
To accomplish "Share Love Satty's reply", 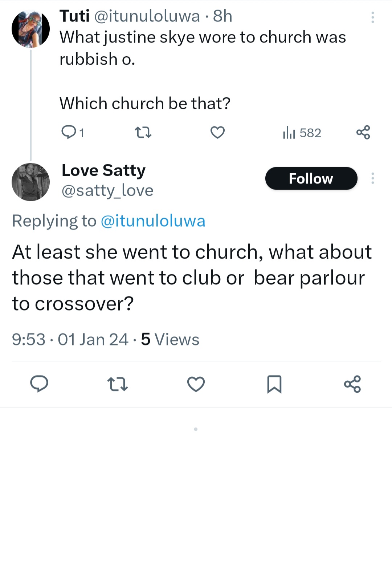I will pos(352,384).
